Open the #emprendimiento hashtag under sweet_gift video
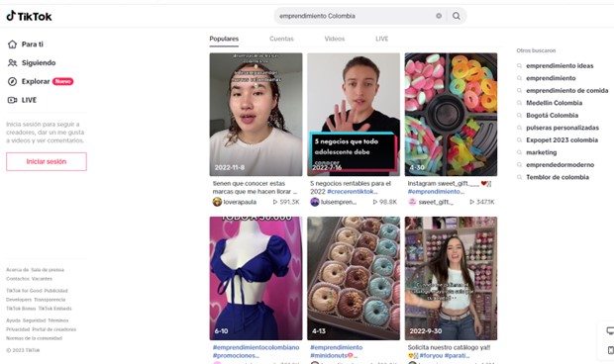The height and width of the screenshot is (364, 614). tap(436, 192)
